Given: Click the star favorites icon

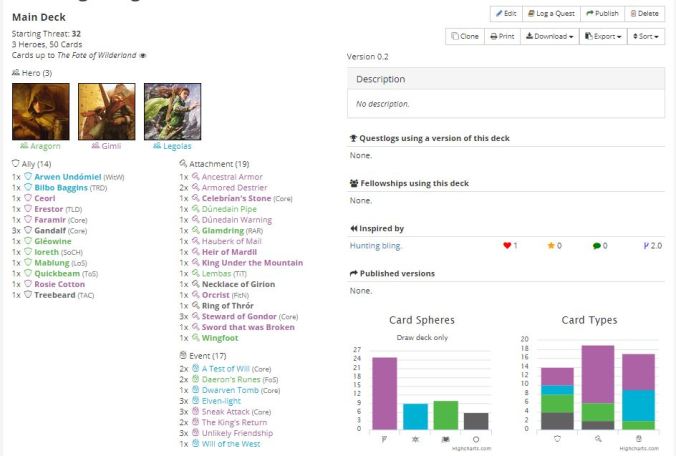Looking at the screenshot, I should click(x=548, y=245).
